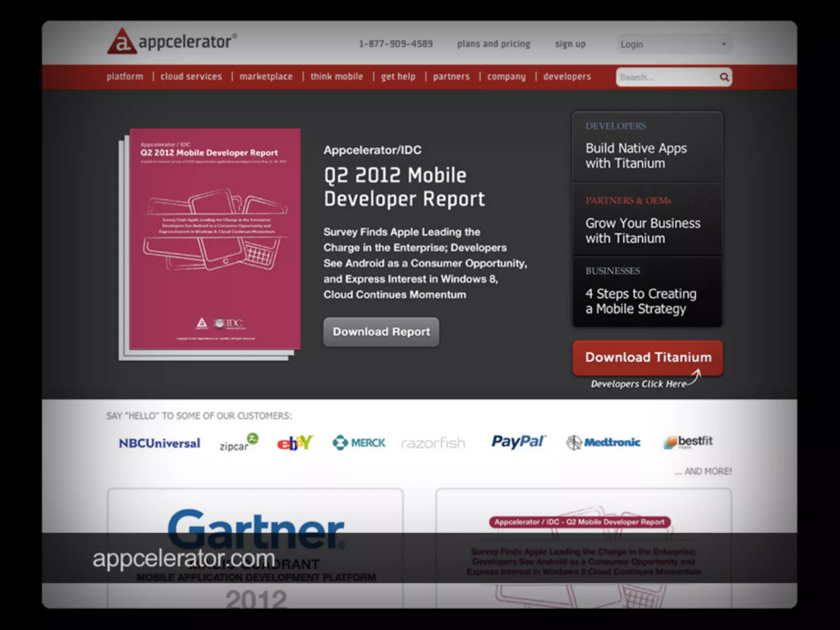Open the partners menu

[451, 77]
